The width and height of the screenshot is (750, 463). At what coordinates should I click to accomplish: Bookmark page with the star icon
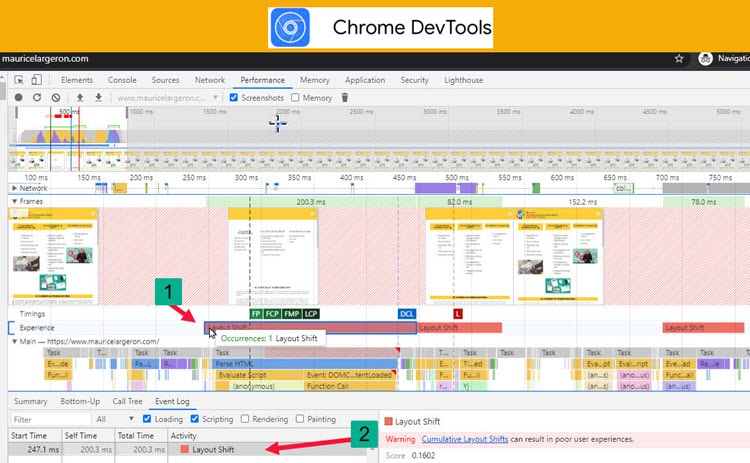click(679, 59)
